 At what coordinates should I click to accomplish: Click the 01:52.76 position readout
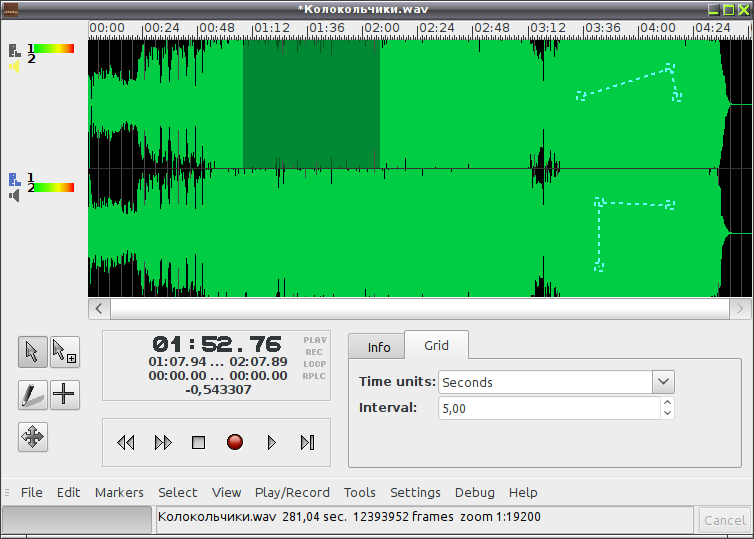click(x=217, y=344)
